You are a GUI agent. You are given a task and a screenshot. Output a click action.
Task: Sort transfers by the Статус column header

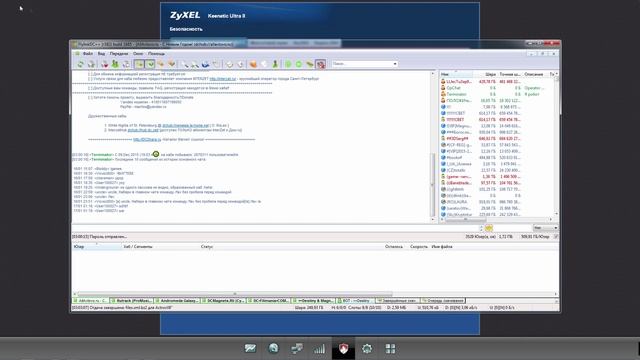292,247
